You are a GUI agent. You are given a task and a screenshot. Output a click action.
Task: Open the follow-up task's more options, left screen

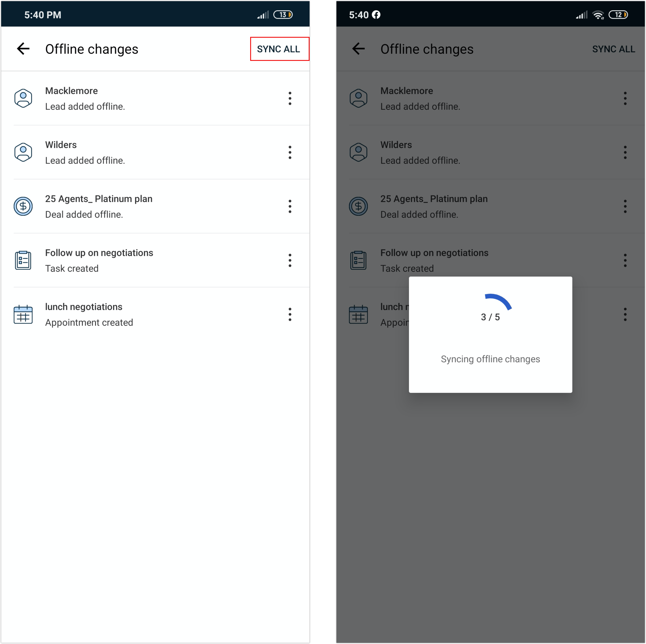[x=290, y=260]
